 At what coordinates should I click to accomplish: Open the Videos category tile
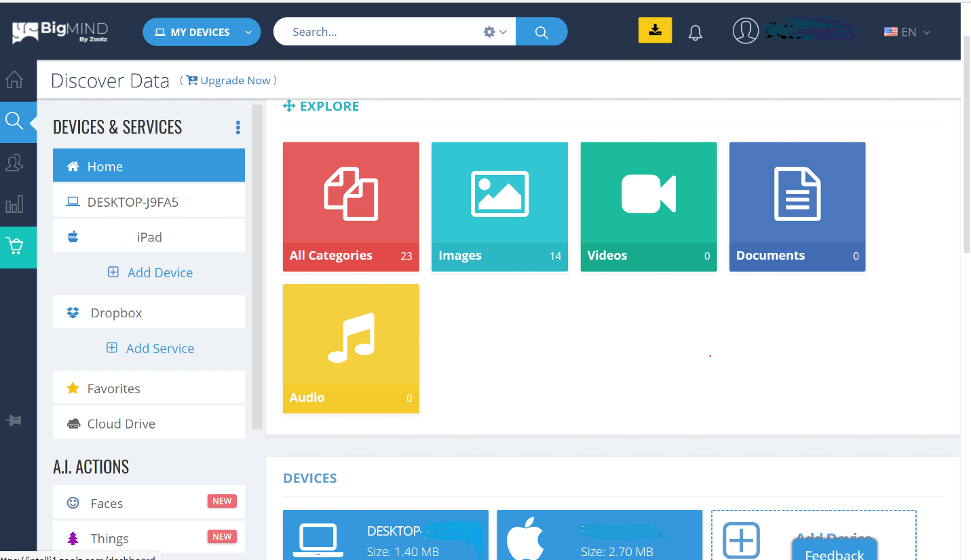[x=649, y=207]
